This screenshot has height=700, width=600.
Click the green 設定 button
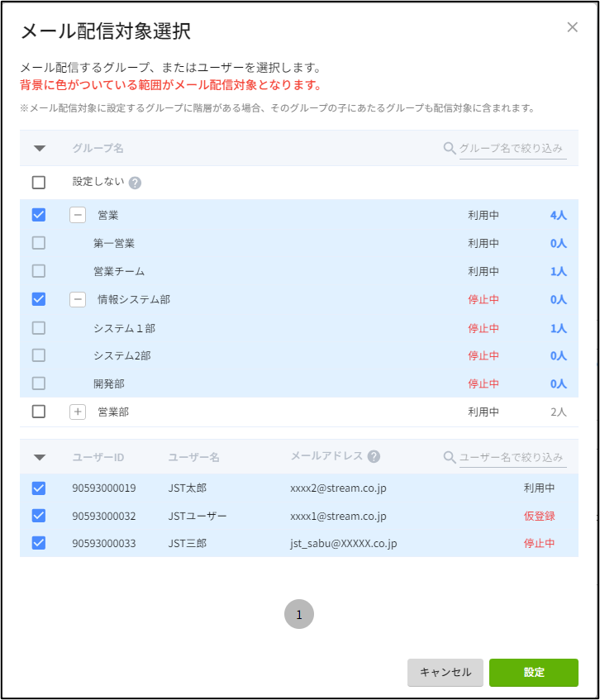click(x=534, y=673)
